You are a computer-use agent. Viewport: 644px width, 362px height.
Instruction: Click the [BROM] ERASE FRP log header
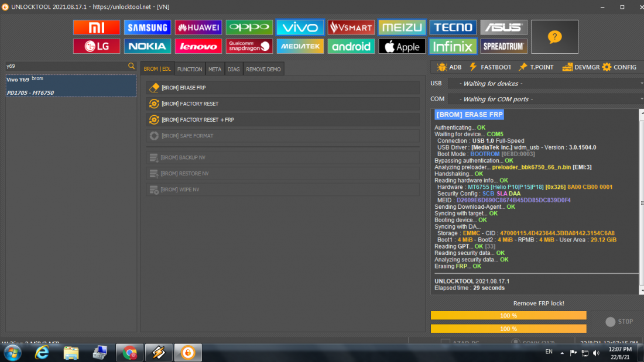point(469,115)
